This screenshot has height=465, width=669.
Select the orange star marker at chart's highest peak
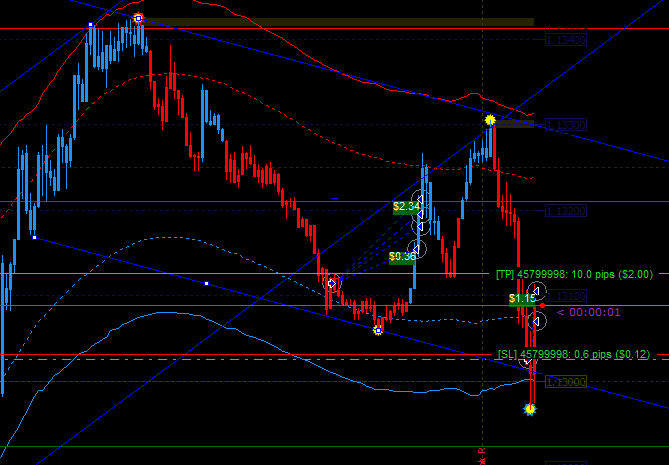pyautogui.click(x=138, y=18)
